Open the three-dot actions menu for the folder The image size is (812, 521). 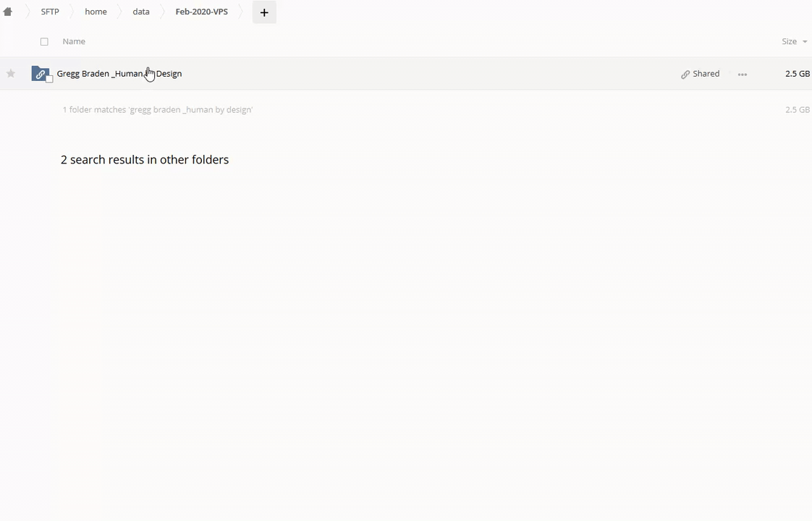pyautogui.click(x=742, y=74)
